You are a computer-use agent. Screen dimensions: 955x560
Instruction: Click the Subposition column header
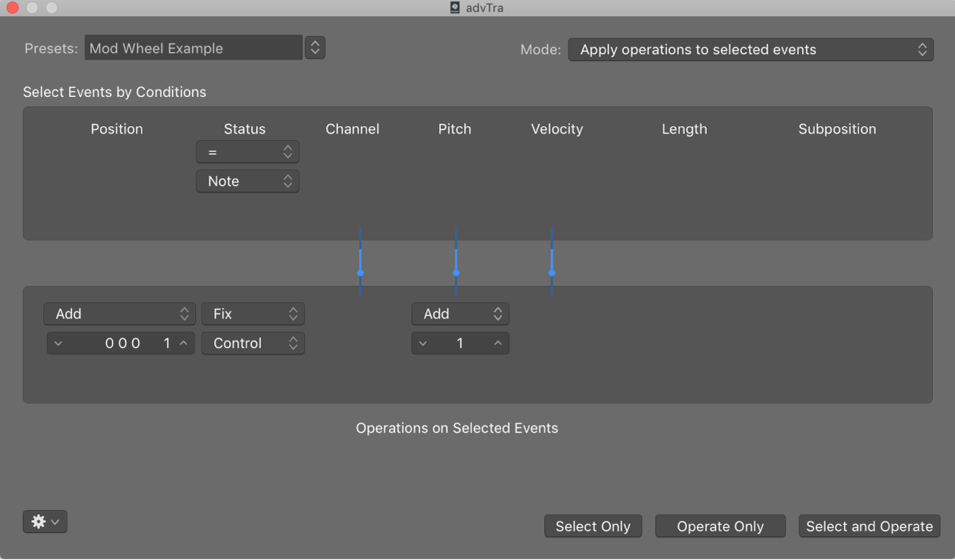pos(837,129)
